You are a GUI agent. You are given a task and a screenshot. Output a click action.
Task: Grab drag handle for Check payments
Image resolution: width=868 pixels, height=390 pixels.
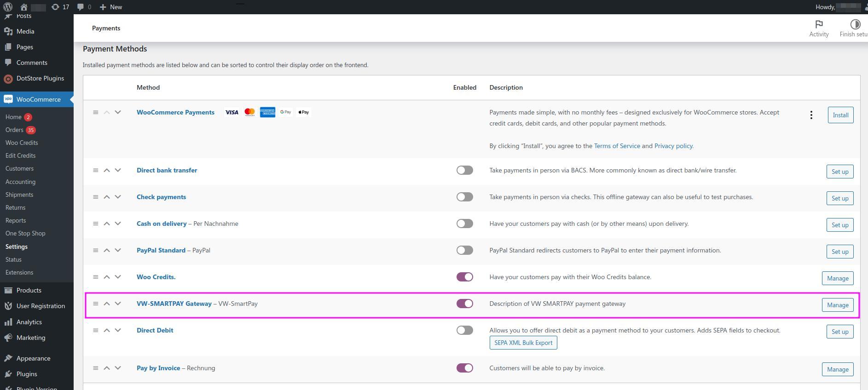point(96,197)
